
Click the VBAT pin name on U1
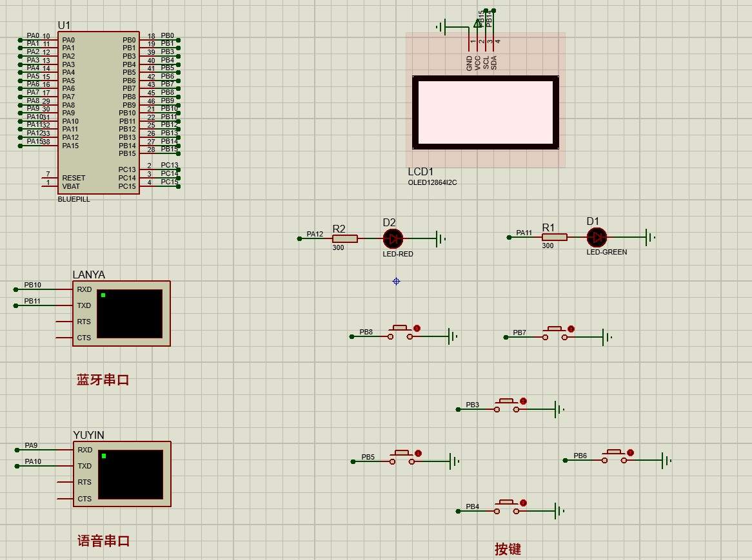pos(71,186)
